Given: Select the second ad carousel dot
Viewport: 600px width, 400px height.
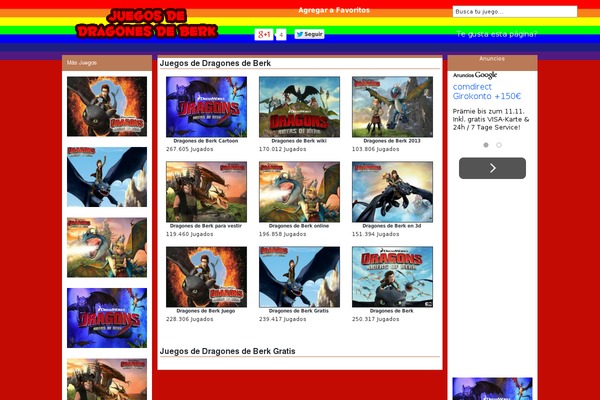Looking at the screenshot, I should point(499,145).
